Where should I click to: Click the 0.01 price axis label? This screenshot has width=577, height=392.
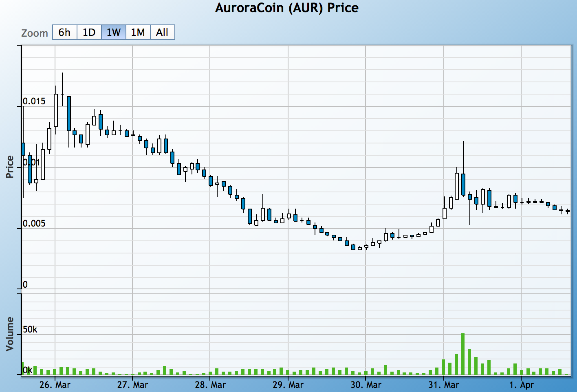[31, 162]
